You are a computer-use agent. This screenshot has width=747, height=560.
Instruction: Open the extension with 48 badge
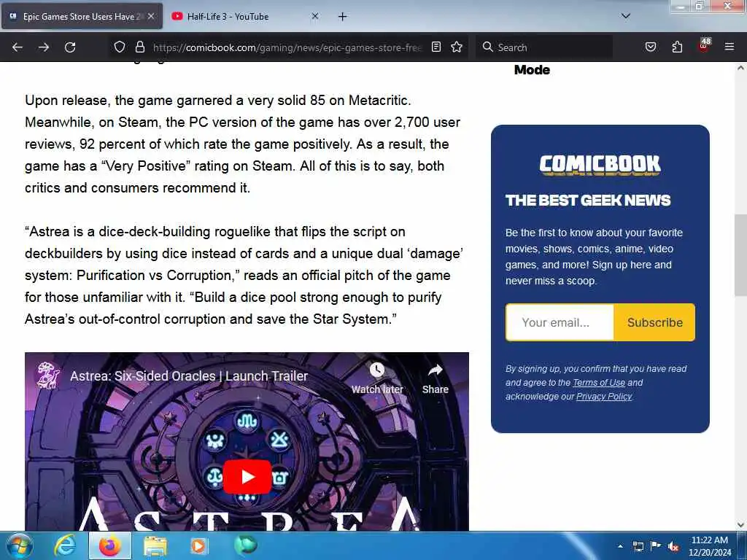click(704, 45)
